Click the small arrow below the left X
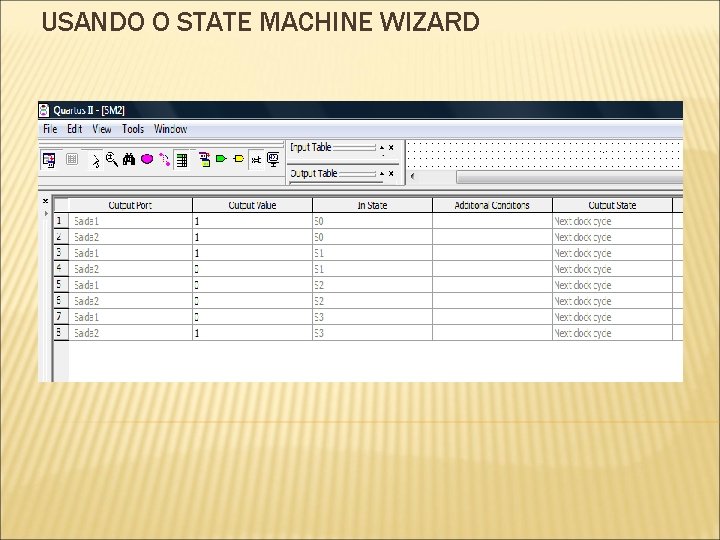Viewport: 720px width, 540px height. 45,214
